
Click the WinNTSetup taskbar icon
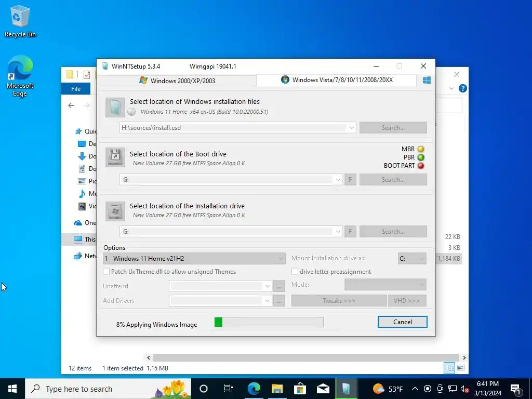click(x=346, y=389)
